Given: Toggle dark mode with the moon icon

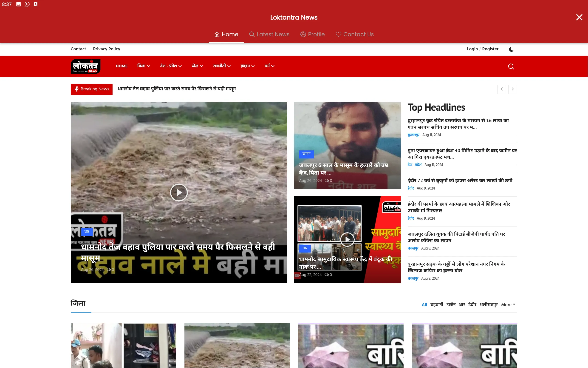Looking at the screenshot, I should pos(511,49).
